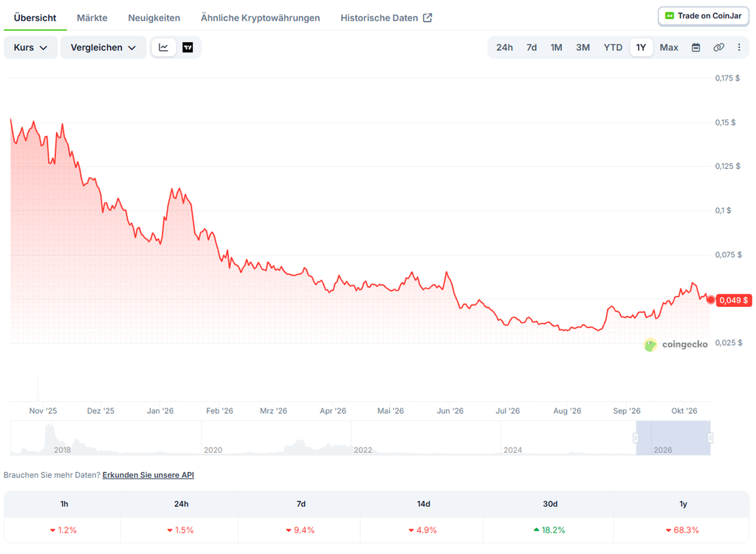Click the Jan '26 axis label

pyautogui.click(x=160, y=411)
